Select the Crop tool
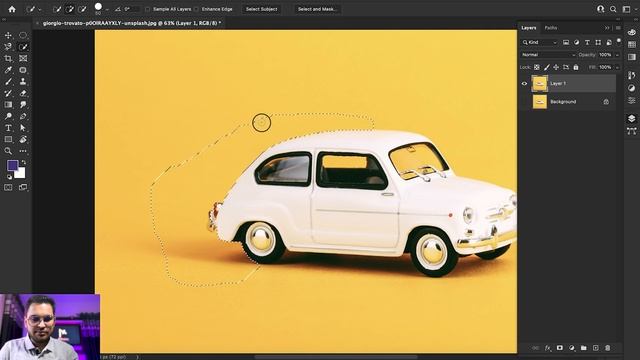This screenshot has width=640, height=360. [x=8, y=58]
